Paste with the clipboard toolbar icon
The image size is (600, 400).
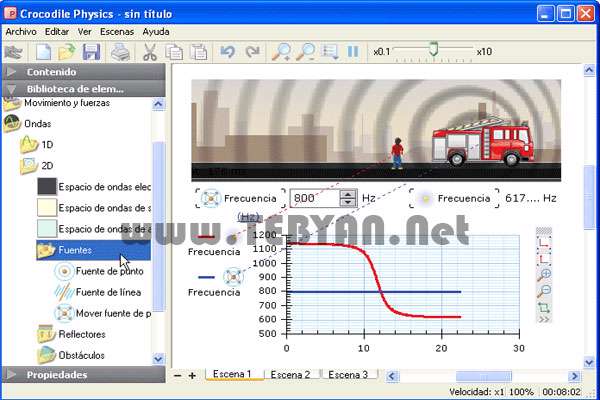tap(199, 52)
